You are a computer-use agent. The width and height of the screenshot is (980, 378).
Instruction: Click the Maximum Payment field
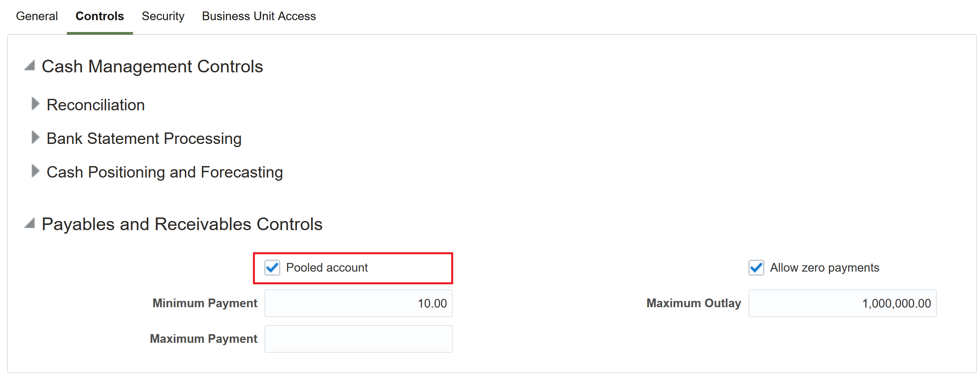tap(358, 339)
